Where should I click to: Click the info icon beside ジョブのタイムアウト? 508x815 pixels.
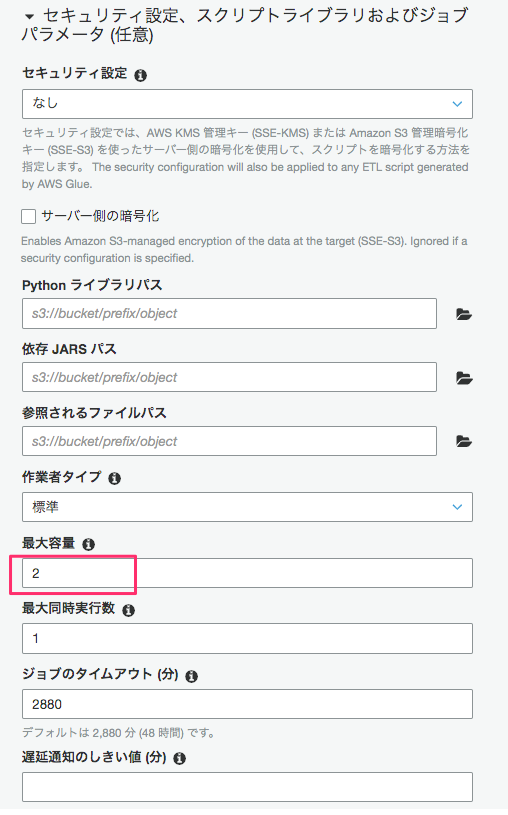click(191, 676)
